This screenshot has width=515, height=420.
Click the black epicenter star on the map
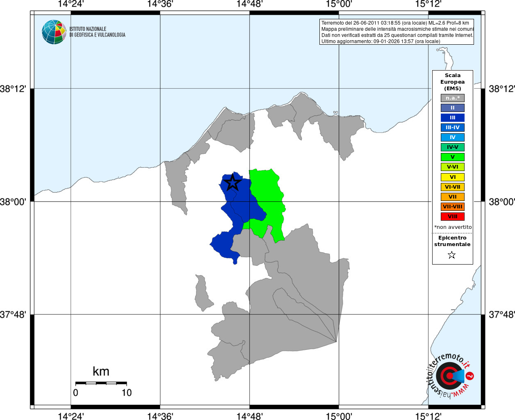coord(233,183)
